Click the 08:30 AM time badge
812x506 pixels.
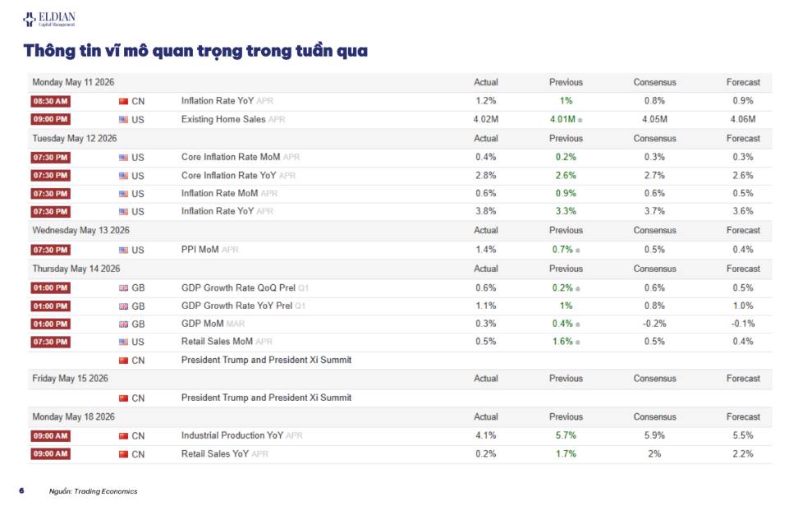pos(50,101)
